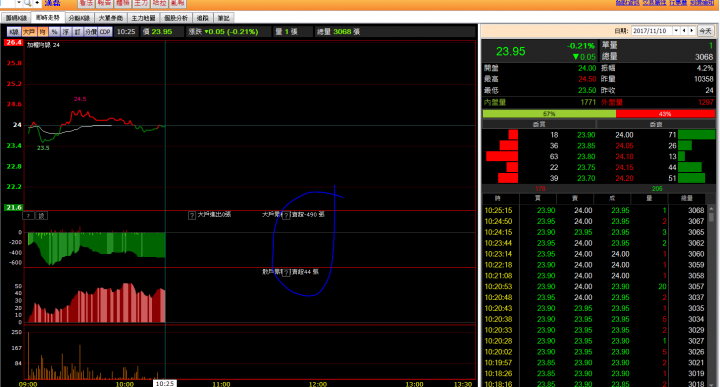Open the date picker dropdown arrow
Image resolution: width=720 pixels, height=387 pixels.
676,31
